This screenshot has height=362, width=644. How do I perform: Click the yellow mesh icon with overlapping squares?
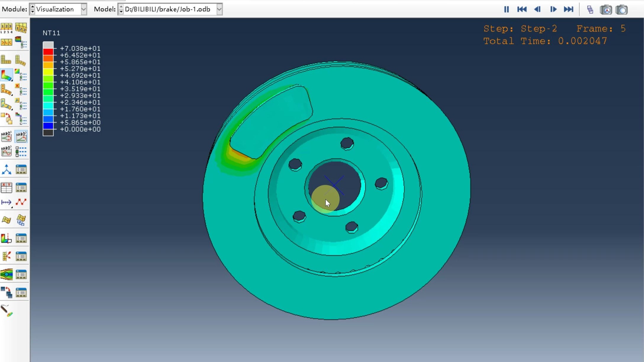[21, 220]
